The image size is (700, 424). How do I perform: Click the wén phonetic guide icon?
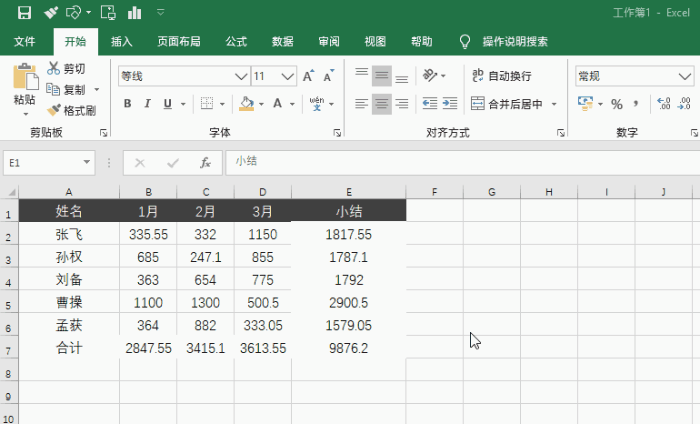pos(317,104)
